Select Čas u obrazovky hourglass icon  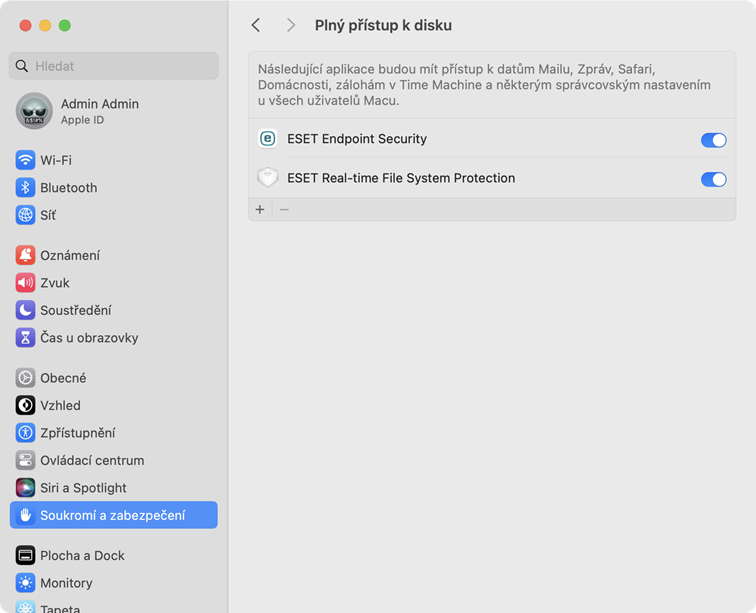click(x=25, y=338)
